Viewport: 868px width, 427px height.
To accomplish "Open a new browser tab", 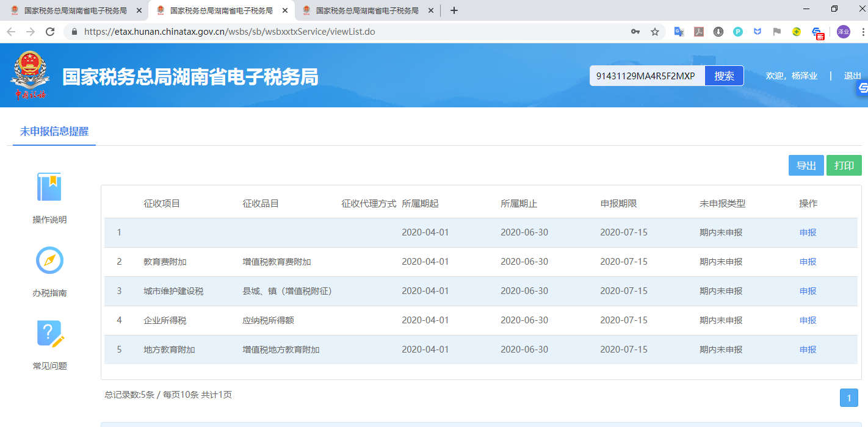I will tap(454, 10).
